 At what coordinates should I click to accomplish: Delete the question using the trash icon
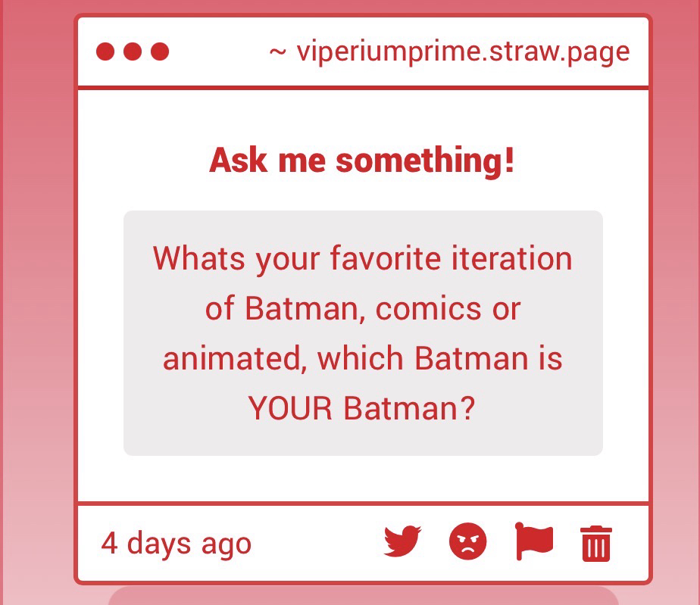coord(595,543)
